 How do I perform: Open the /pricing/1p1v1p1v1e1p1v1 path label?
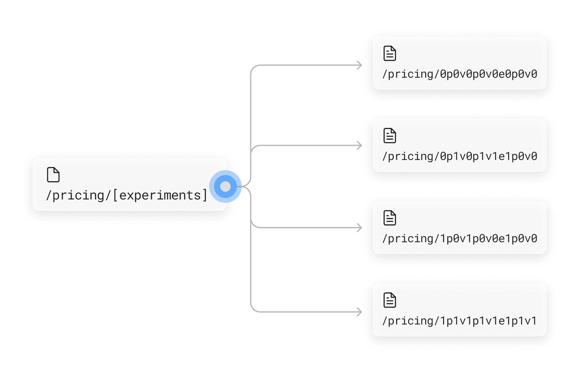pos(460,321)
